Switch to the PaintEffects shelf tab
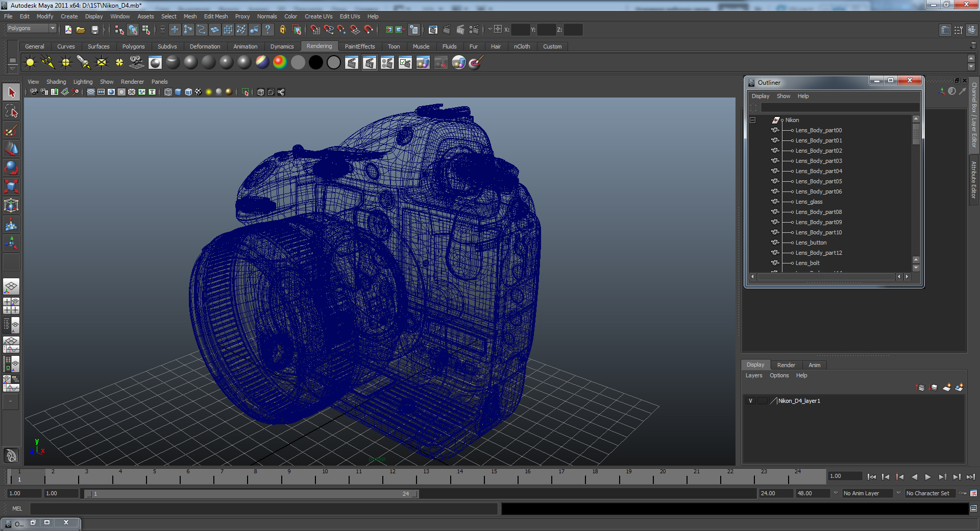Screen dimensions: 980x531 (360, 46)
